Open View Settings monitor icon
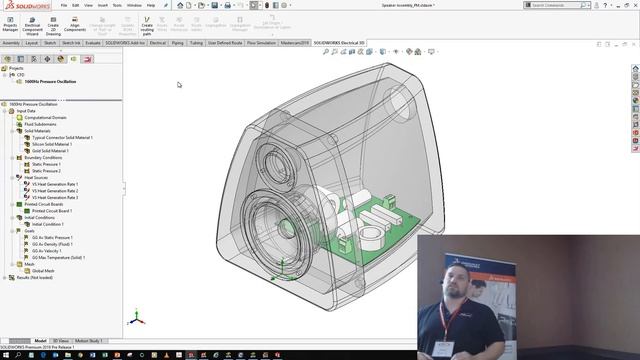Screen dimensions: 640x360 (431, 52)
